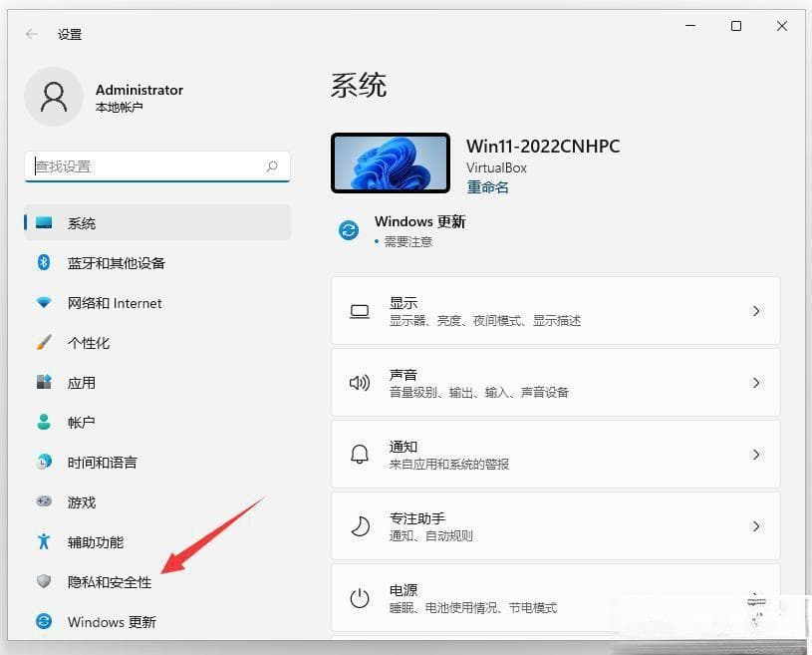Select 系统 in the sidebar

[x=157, y=223]
